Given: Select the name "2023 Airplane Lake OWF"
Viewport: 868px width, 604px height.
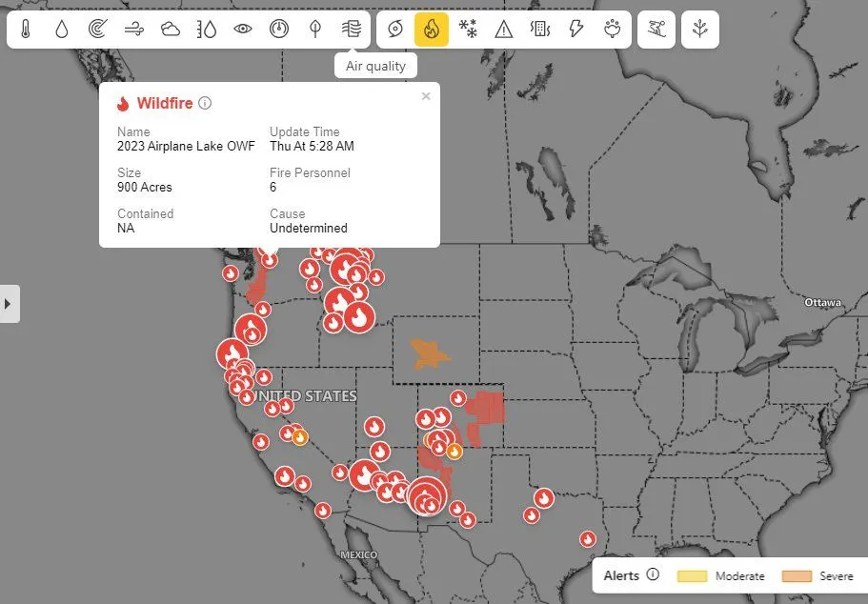Looking at the screenshot, I should tap(186, 146).
